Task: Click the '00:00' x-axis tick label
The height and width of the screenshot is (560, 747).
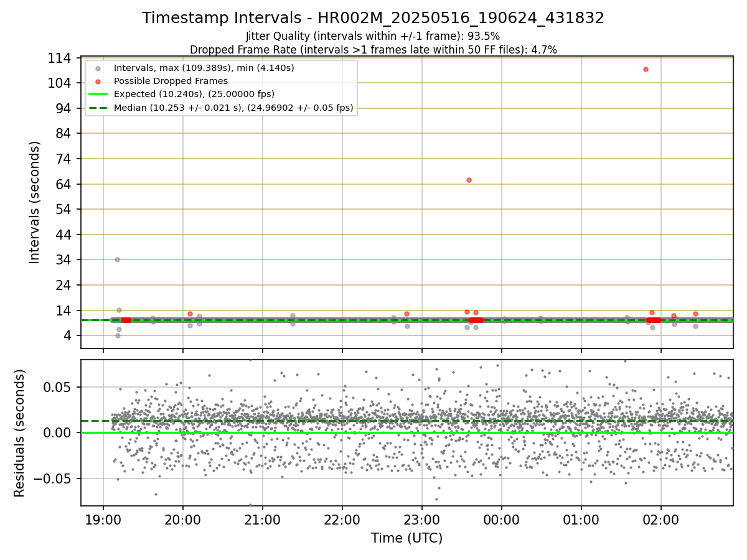Action: click(x=502, y=520)
